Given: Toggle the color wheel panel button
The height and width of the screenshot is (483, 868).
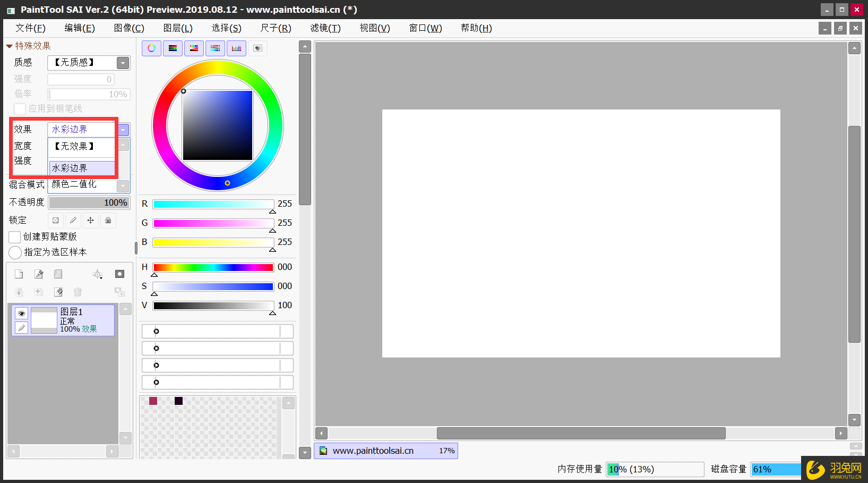Looking at the screenshot, I should pos(151,48).
